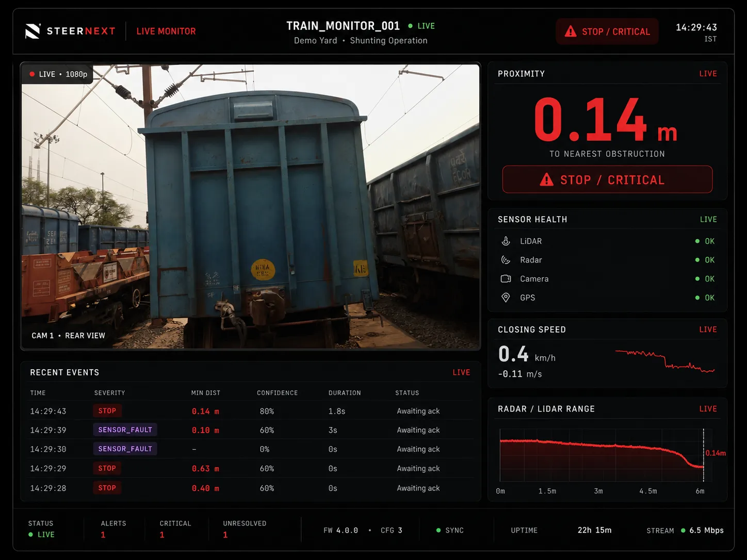Click the SteerNext logo icon

point(33,31)
